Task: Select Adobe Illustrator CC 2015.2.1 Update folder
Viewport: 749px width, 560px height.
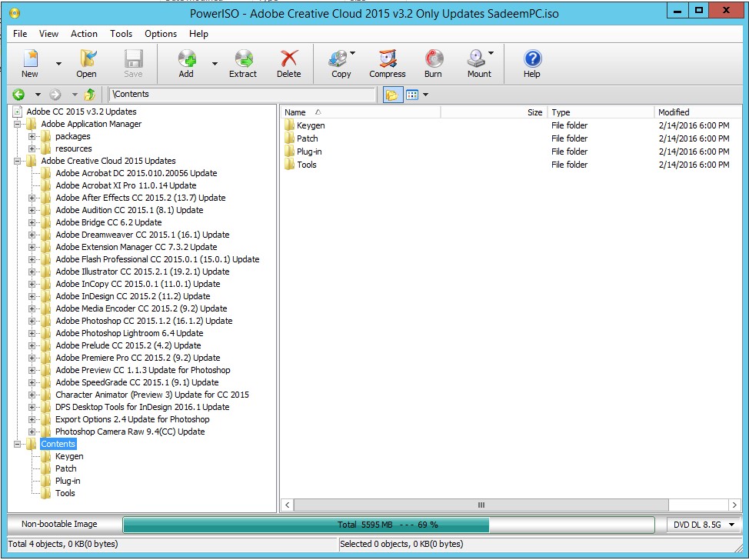Action: click(142, 272)
